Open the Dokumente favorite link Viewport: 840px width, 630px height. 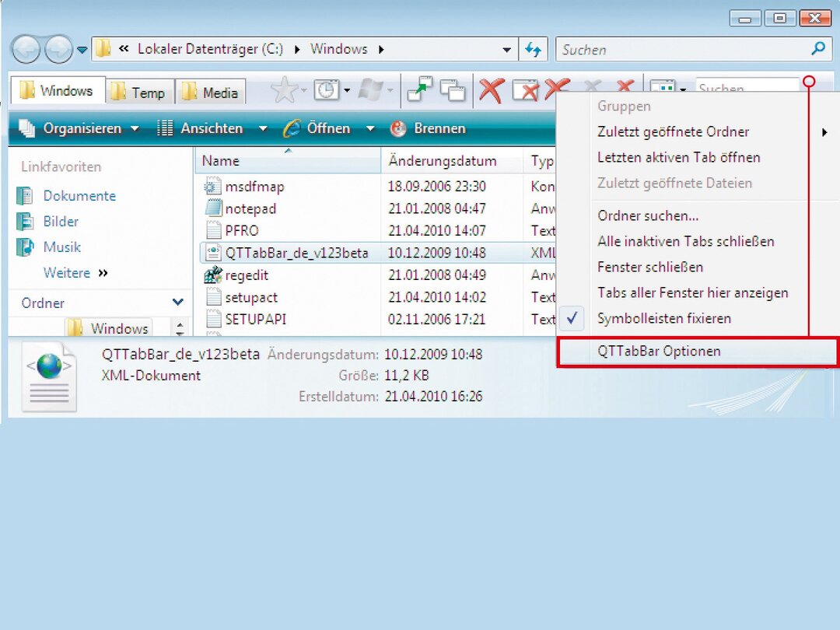(x=79, y=196)
